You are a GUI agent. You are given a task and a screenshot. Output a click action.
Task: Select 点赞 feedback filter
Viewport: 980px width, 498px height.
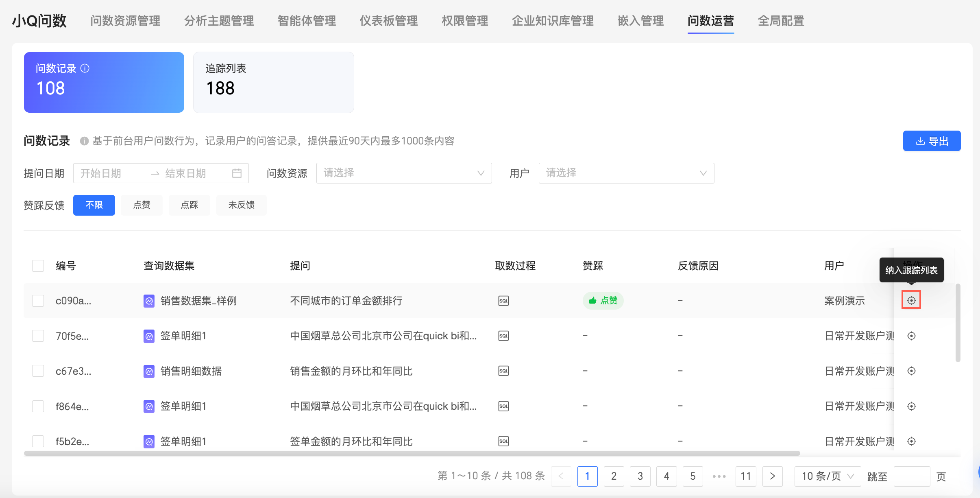(x=142, y=205)
